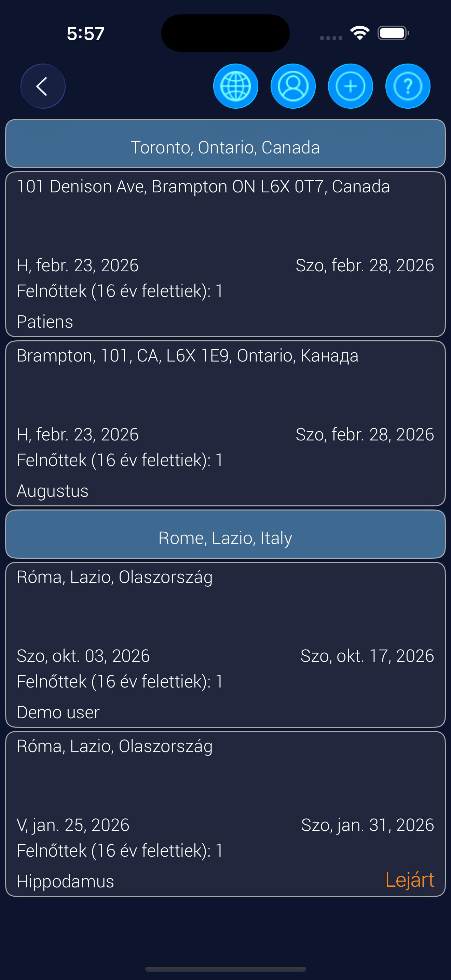Tap the orange Lejárt label

click(x=409, y=880)
